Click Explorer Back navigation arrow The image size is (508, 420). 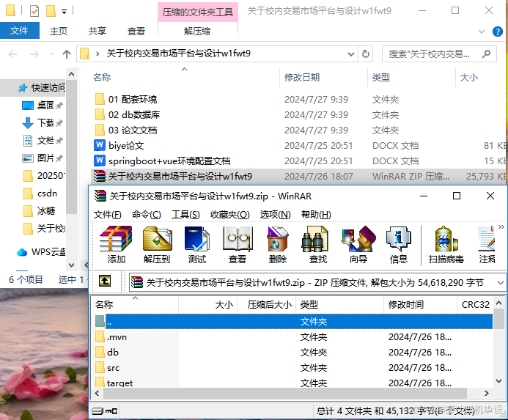(x=12, y=54)
